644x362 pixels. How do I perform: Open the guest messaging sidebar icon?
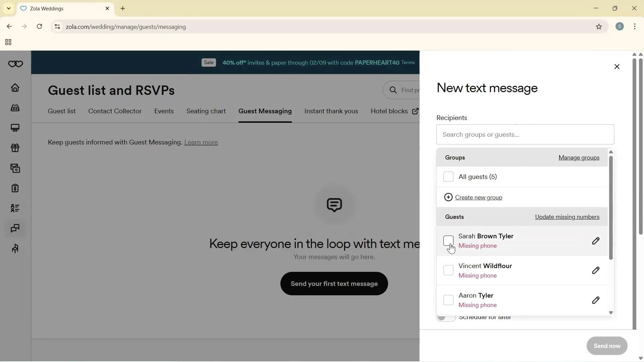pos(15,228)
